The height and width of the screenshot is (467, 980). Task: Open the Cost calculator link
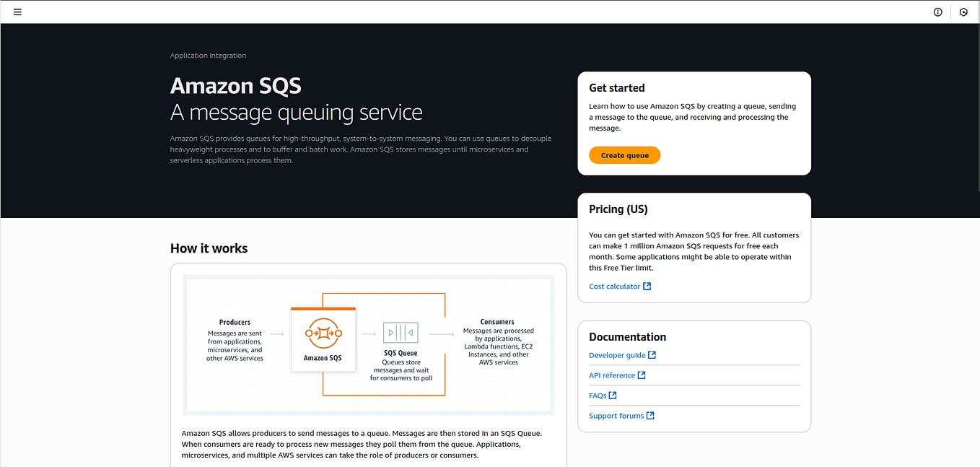coord(613,285)
